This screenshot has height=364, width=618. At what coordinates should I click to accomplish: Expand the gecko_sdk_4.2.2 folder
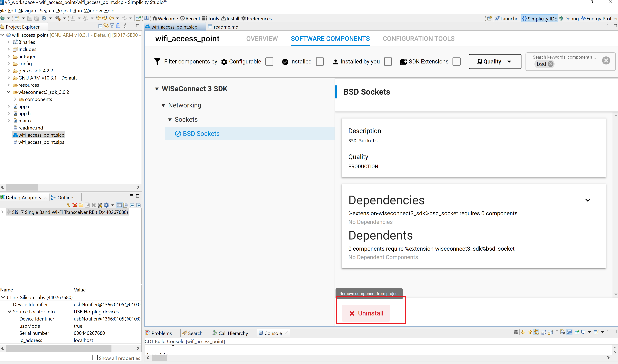(x=9, y=71)
